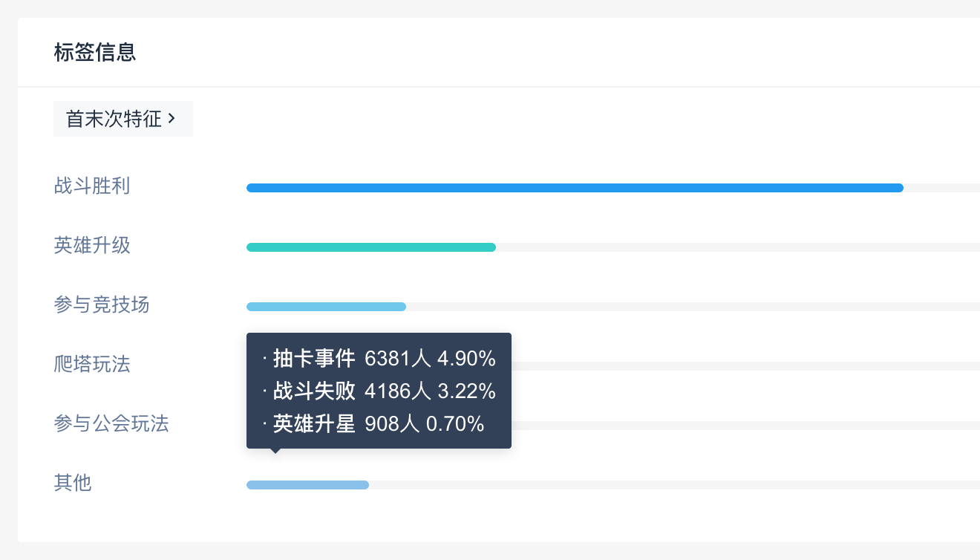980x560 pixels.
Task: Click the grey track of 参与公会玩法 row
Action: (x=742, y=426)
